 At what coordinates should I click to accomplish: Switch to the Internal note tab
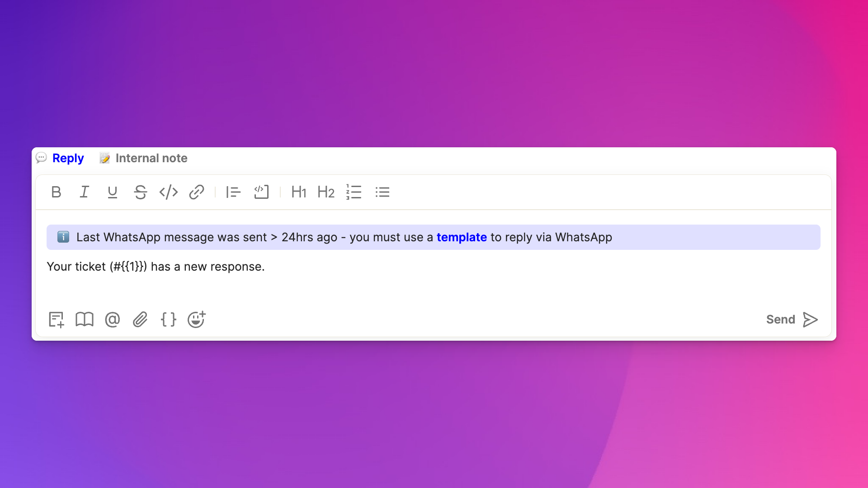(143, 158)
